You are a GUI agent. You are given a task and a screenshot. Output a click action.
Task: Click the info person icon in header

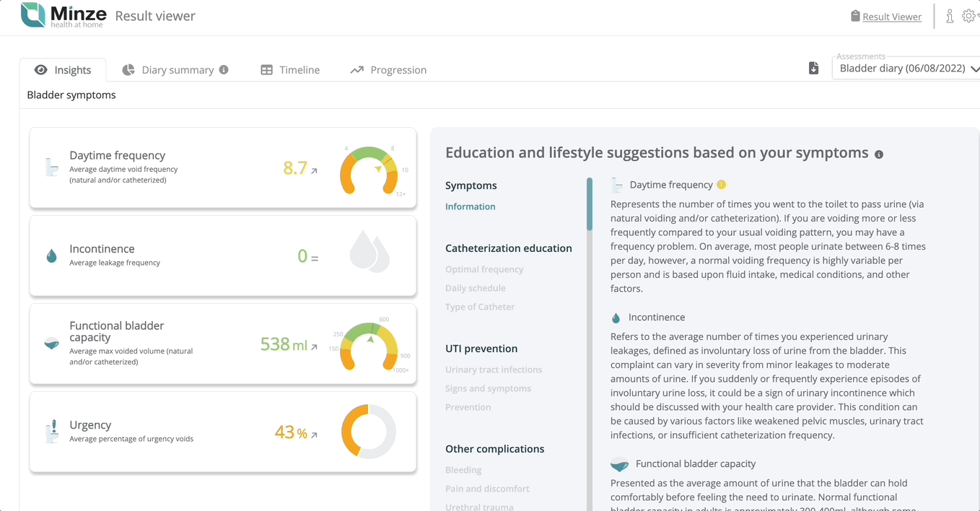(x=950, y=16)
